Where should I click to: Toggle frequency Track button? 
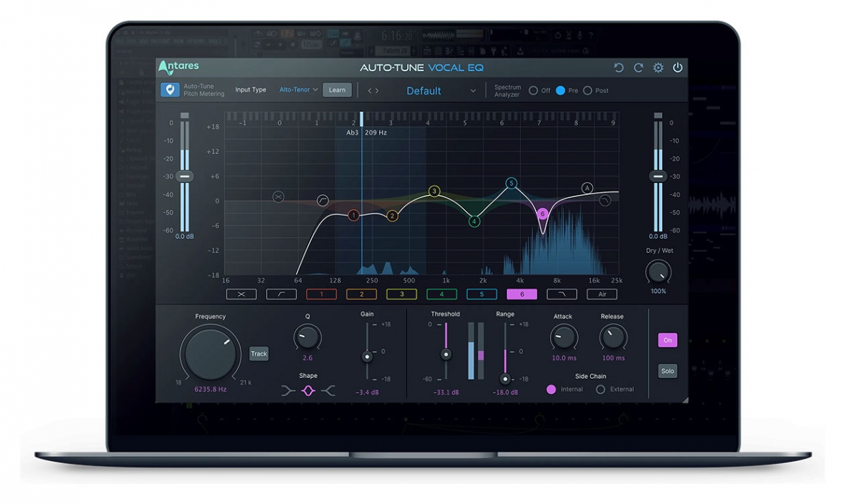tap(259, 354)
